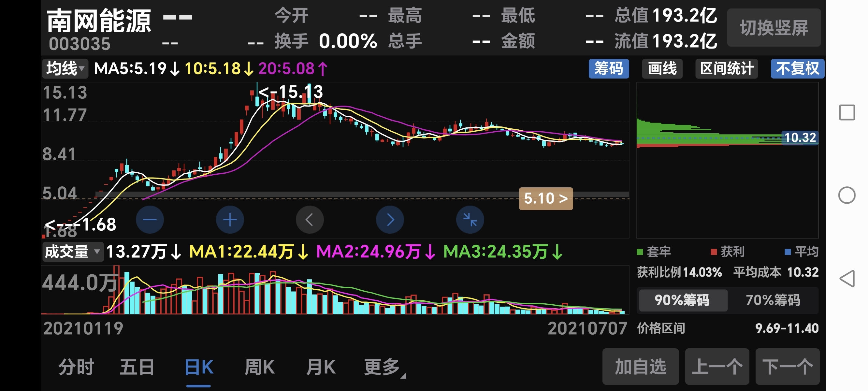
Task: Tap the collapse arrows shrink icon
Action: 470,220
